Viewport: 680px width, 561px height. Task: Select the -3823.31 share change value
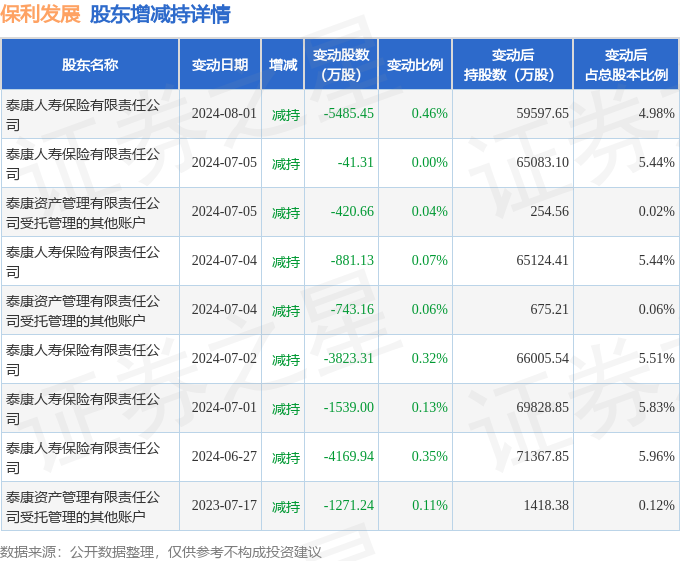pos(349,359)
